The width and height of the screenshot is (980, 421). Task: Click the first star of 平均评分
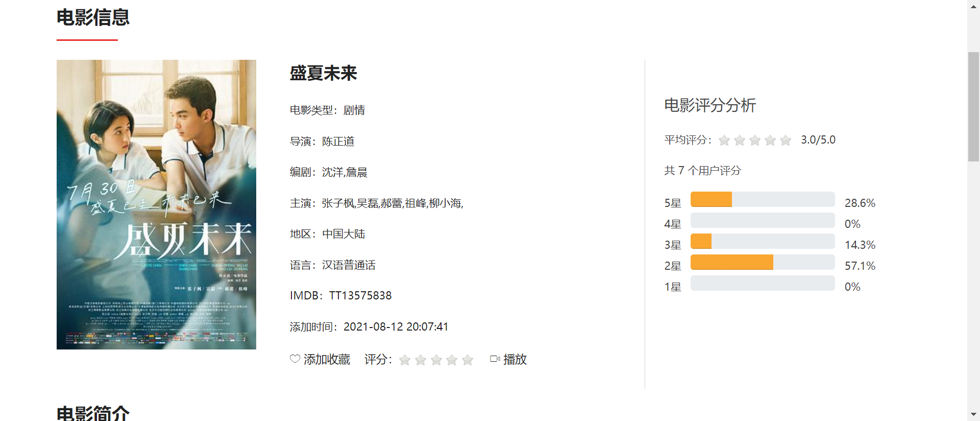724,140
